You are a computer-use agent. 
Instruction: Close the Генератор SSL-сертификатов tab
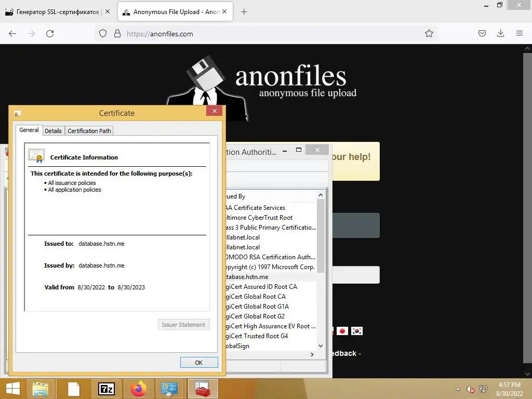point(108,11)
